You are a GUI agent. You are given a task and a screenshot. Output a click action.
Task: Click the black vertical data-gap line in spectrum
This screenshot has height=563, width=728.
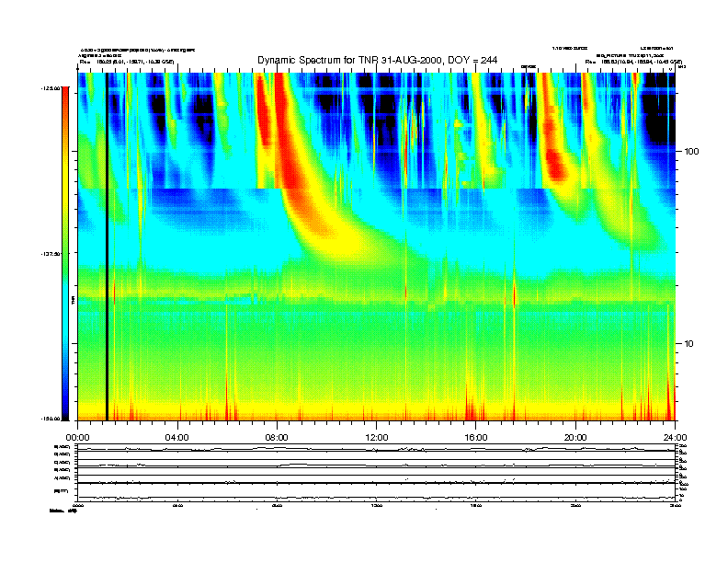click(x=107, y=247)
